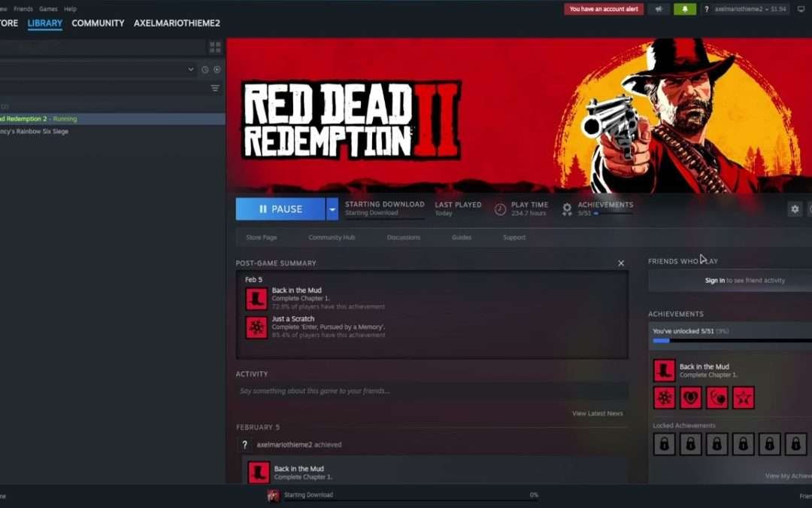The image size is (812, 508).
Task: Open the Store Page link
Action: pyautogui.click(x=262, y=237)
